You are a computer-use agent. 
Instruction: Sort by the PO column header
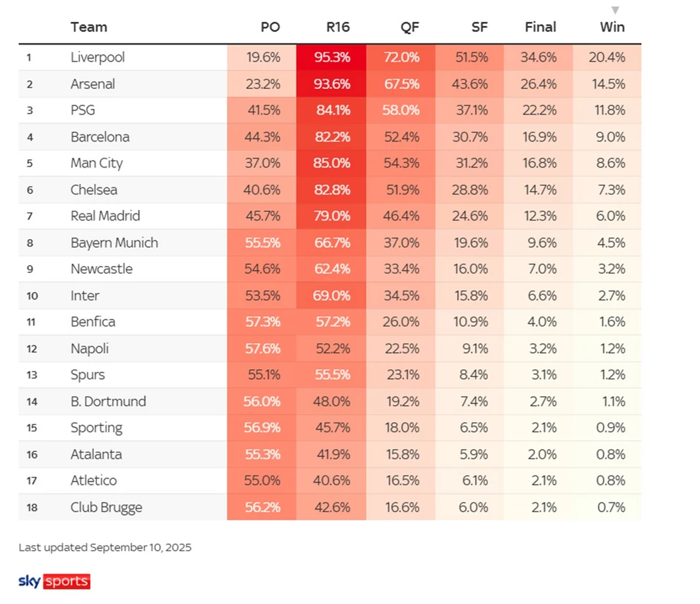[270, 28]
